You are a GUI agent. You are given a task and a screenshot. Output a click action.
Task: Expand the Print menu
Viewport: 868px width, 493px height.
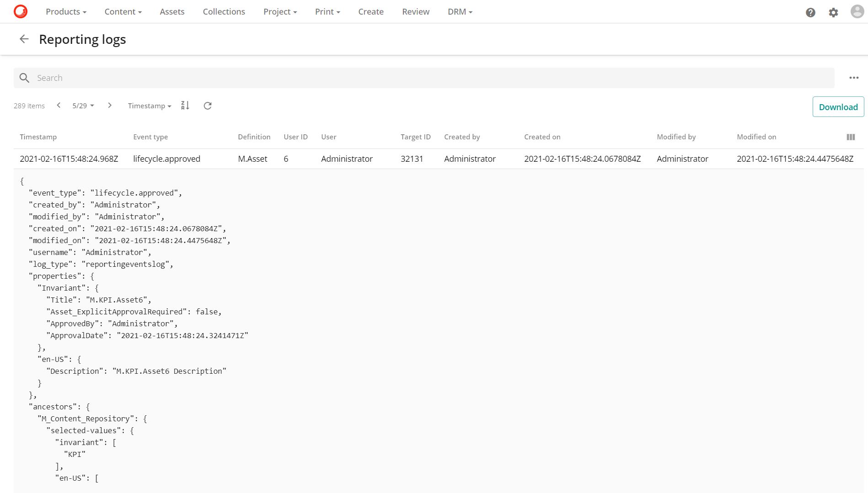click(327, 12)
